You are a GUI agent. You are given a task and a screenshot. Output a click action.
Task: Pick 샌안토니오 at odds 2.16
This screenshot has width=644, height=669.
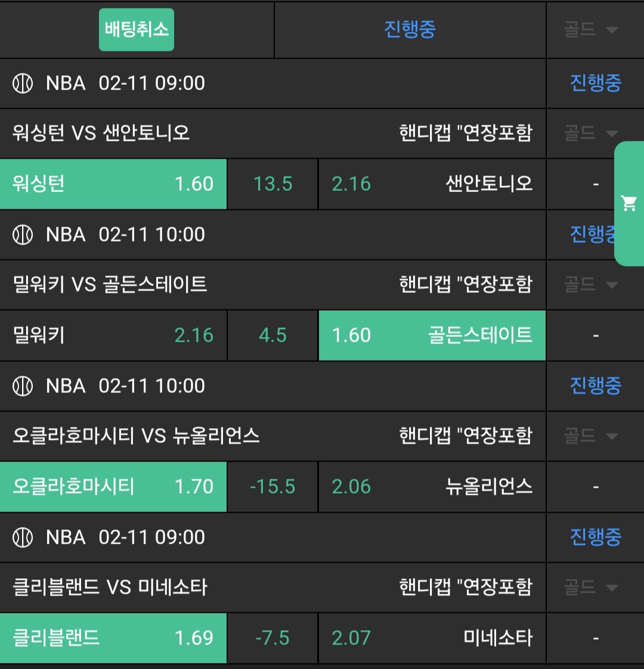(x=432, y=184)
